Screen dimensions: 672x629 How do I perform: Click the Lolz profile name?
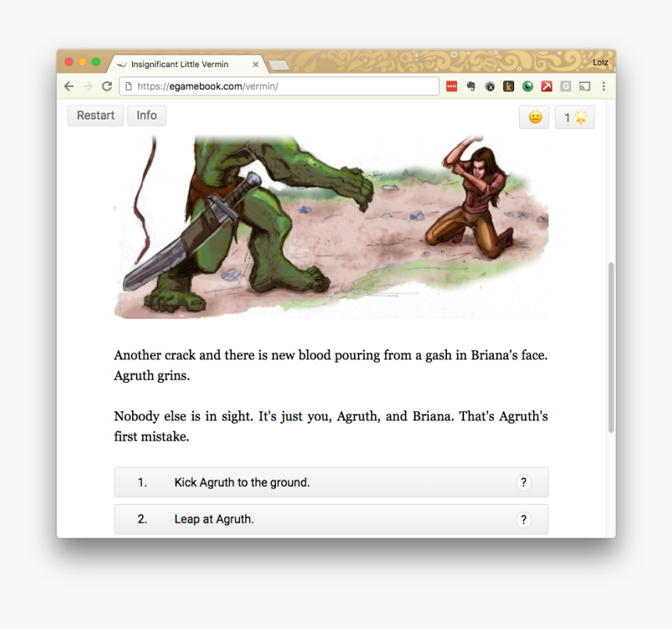click(x=600, y=63)
